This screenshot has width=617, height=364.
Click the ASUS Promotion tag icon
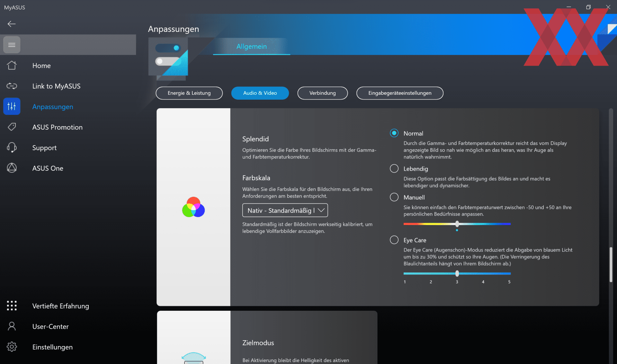tap(12, 127)
